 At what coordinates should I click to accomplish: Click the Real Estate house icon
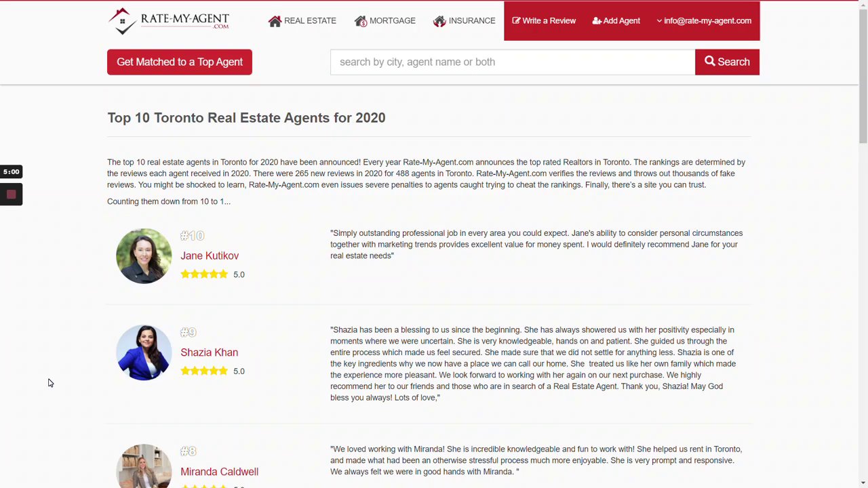[275, 21]
